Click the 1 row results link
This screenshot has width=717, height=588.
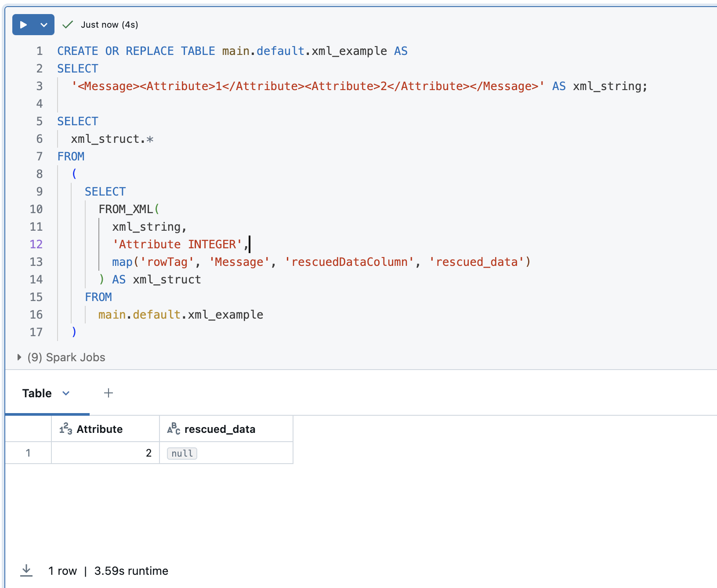tap(63, 570)
